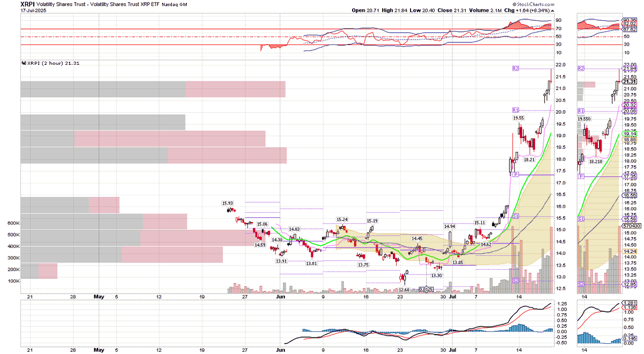Click the S1 pivot label in main chart
Viewport: 644px width, 354px height.
[x=515, y=216]
